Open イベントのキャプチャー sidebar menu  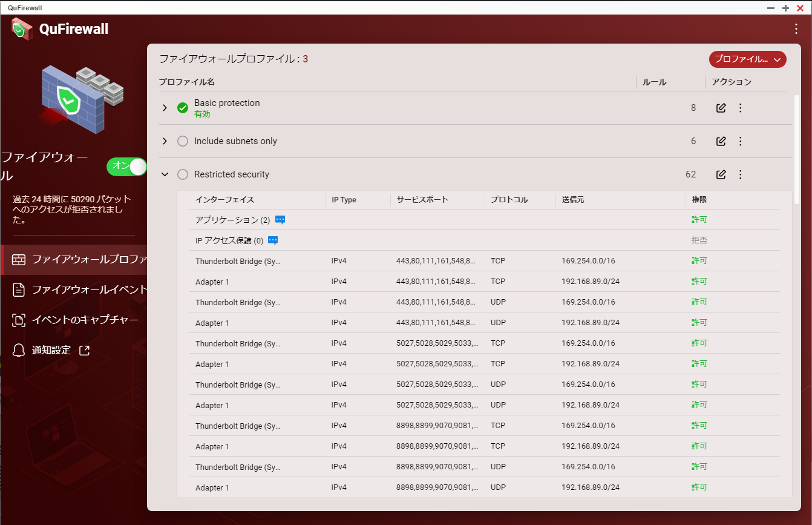[x=74, y=320]
